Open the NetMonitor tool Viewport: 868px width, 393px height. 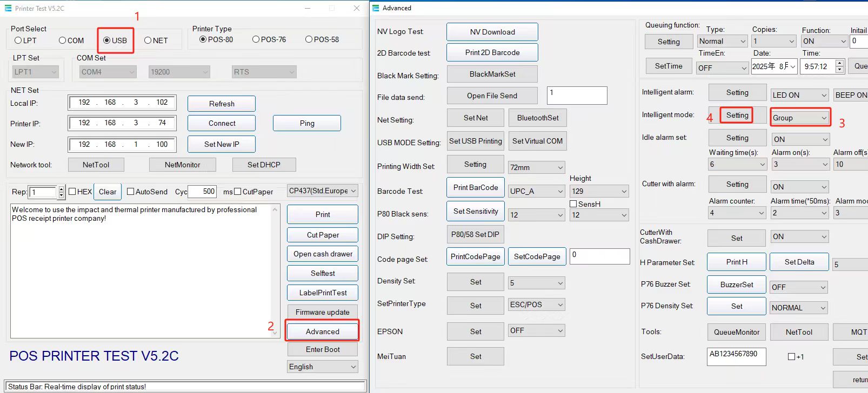click(x=183, y=165)
